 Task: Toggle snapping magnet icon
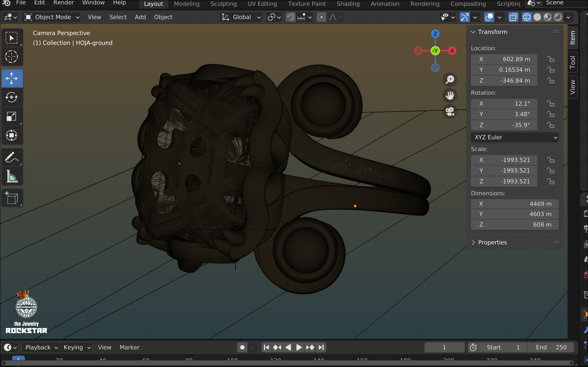coord(291,17)
